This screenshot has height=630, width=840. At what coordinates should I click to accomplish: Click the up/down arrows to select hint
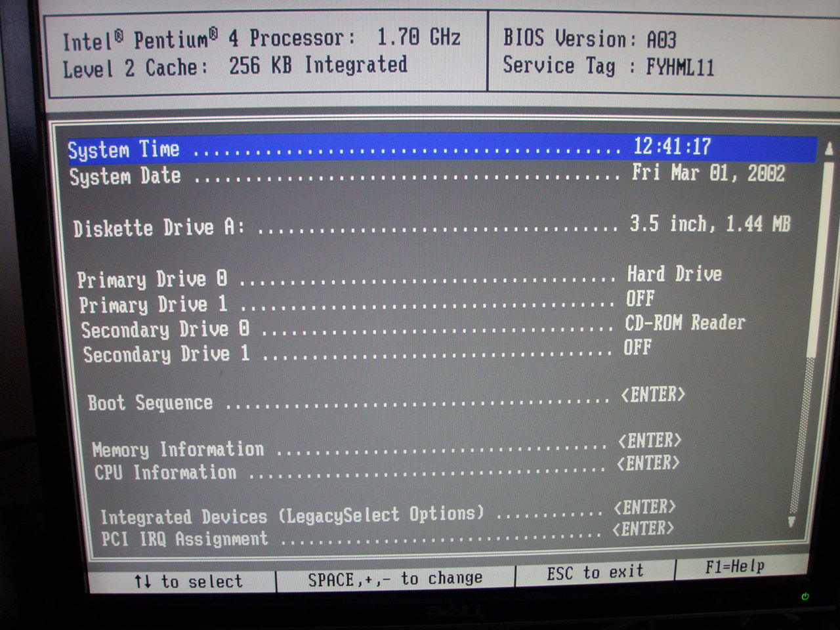click(188, 581)
